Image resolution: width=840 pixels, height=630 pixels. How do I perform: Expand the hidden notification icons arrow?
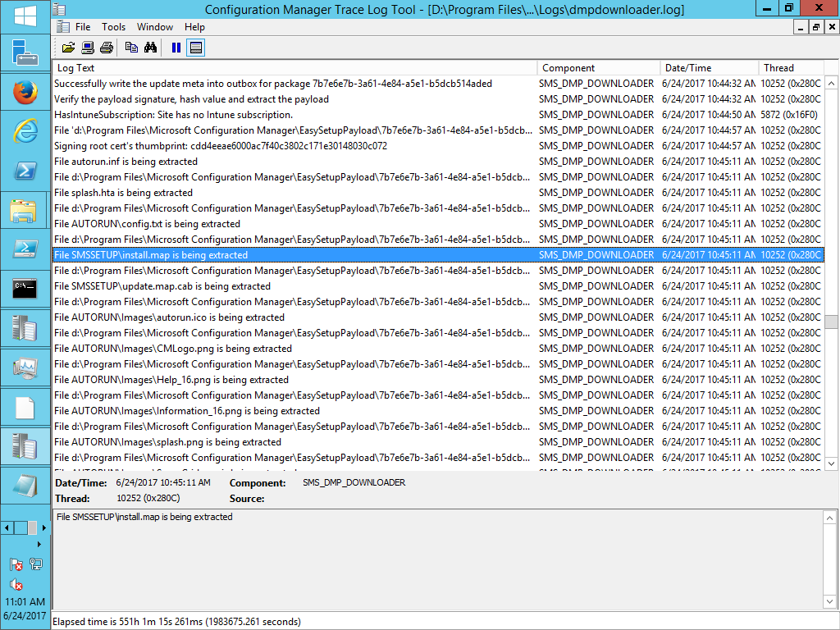[x=39, y=545]
